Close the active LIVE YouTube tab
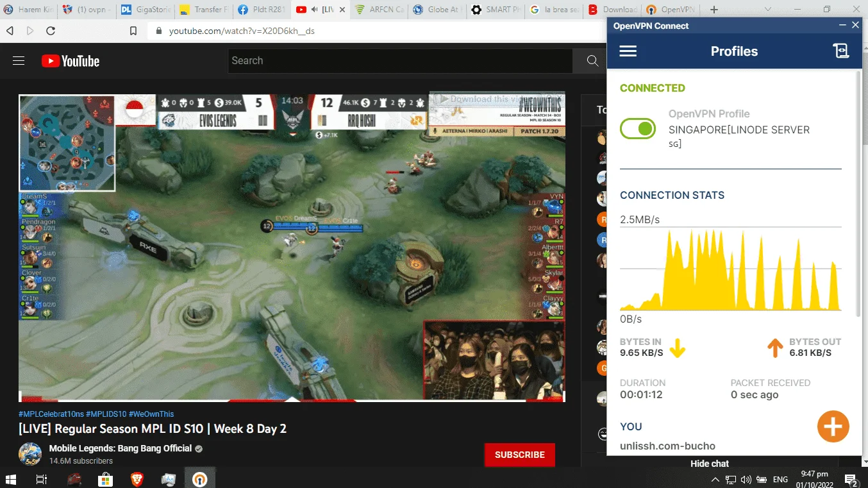This screenshot has width=868, height=488. pos(342,10)
